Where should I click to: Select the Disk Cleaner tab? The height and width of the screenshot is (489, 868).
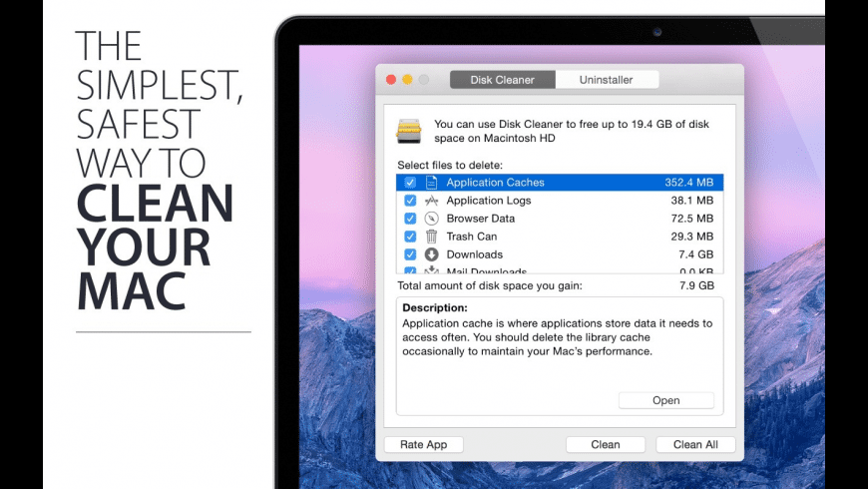pos(502,80)
